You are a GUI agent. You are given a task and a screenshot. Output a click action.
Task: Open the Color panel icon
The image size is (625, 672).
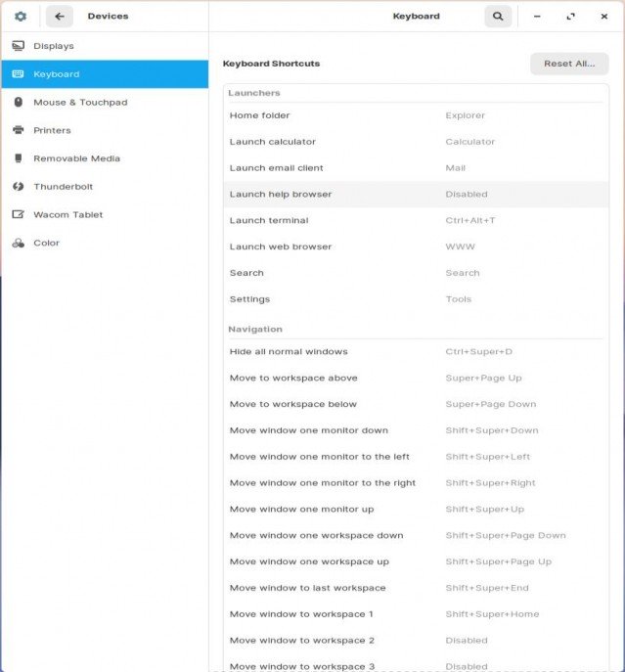tap(19, 243)
